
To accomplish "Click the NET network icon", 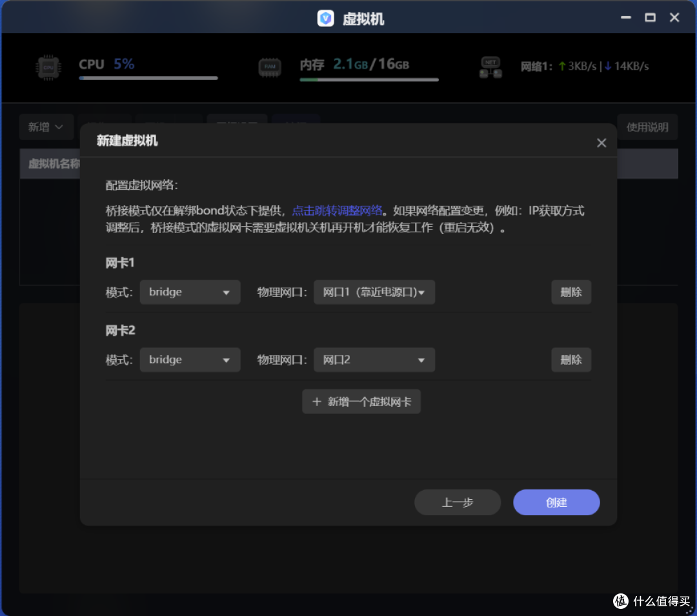I will tap(490, 68).
